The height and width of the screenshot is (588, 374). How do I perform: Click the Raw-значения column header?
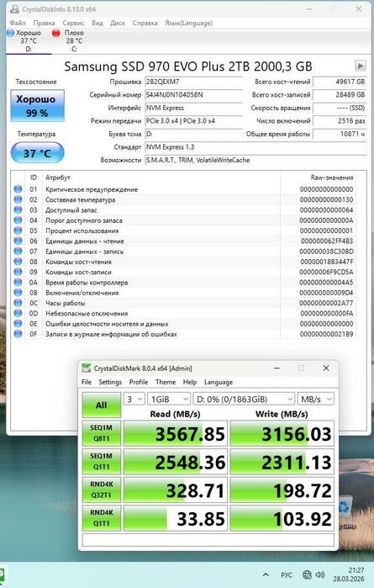(x=332, y=177)
